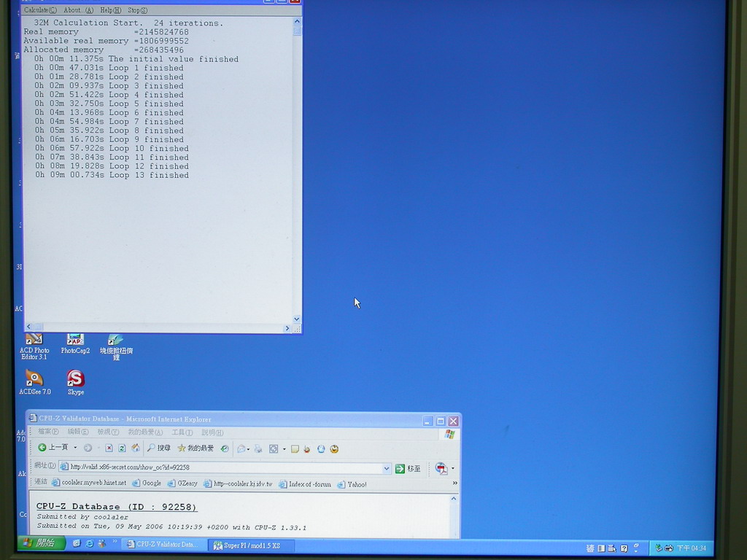
Task: Click the IE Mail toolbar icon
Action: (242, 448)
